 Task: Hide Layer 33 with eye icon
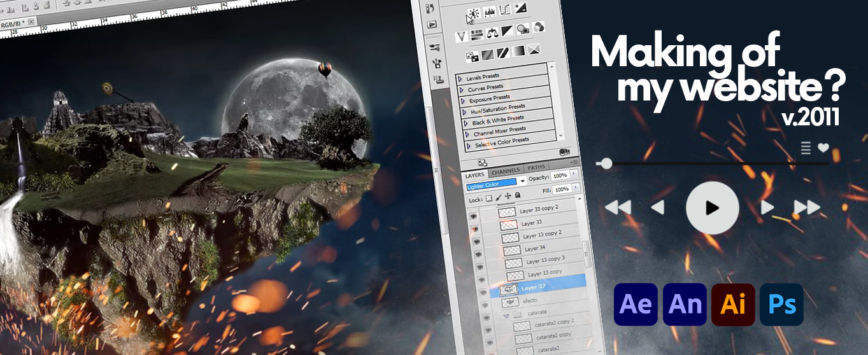coord(475,228)
